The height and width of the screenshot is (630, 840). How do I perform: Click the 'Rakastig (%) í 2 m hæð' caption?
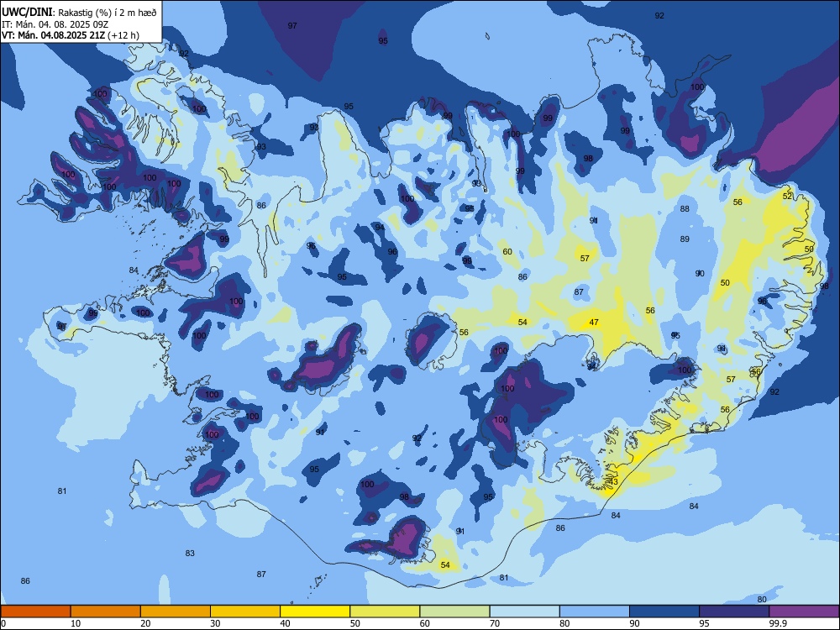coord(108,13)
